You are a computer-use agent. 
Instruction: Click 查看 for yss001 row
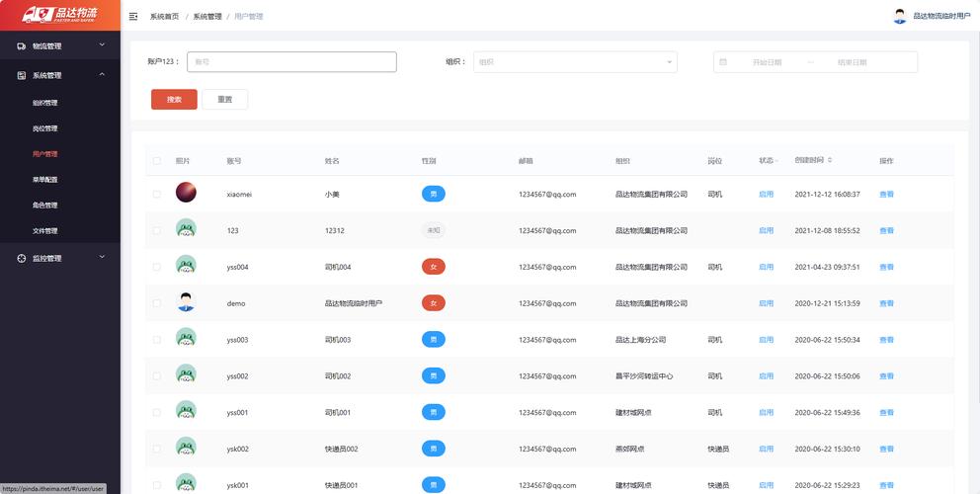pyautogui.click(x=886, y=413)
